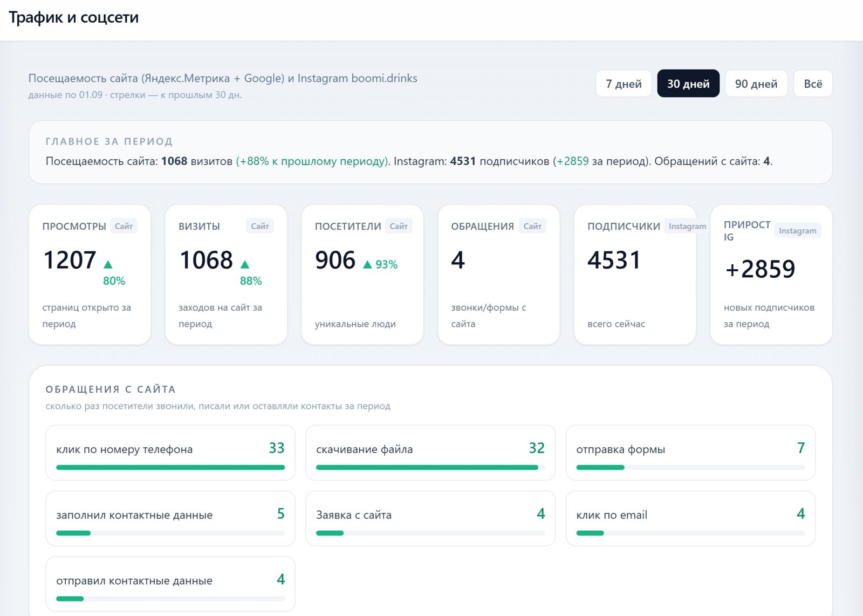Viewport: 863px width, 616px height.
Task: Click the новых подписчиков за период caption
Action: pos(769,316)
